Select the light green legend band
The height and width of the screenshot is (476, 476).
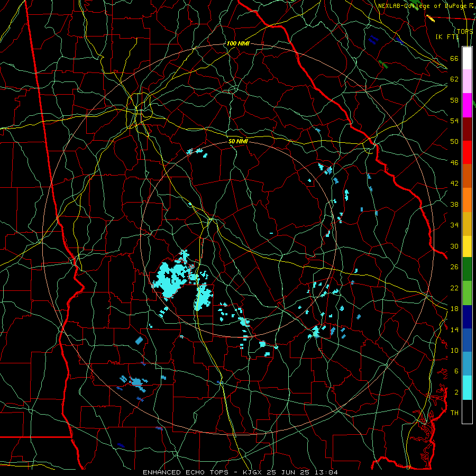(467, 293)
